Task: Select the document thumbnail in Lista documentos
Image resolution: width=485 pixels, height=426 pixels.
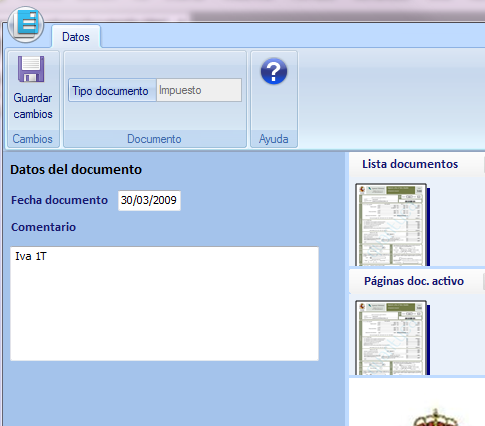Action: [392, 224]
